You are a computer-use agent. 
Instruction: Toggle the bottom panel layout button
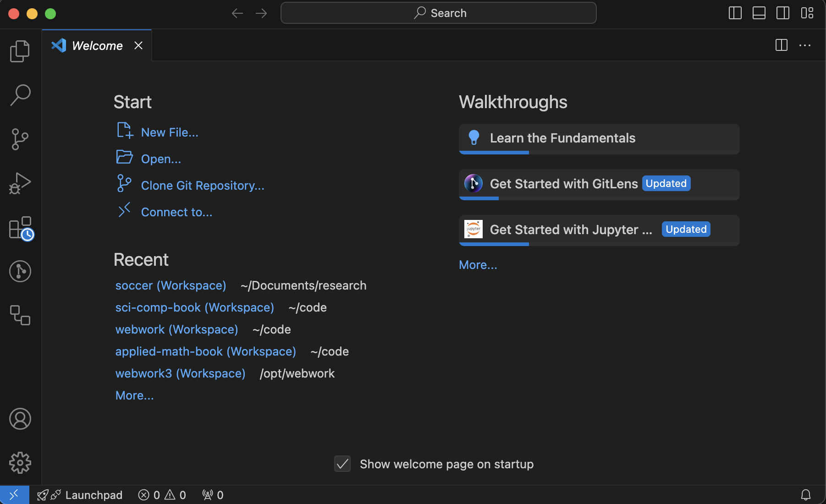coord(759,13)
